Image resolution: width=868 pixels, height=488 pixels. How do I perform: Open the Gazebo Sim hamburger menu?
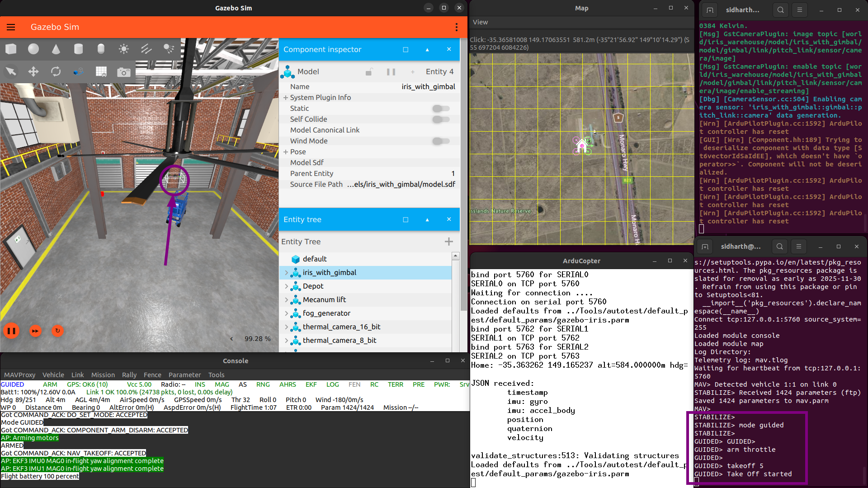(x=11, y=27)
